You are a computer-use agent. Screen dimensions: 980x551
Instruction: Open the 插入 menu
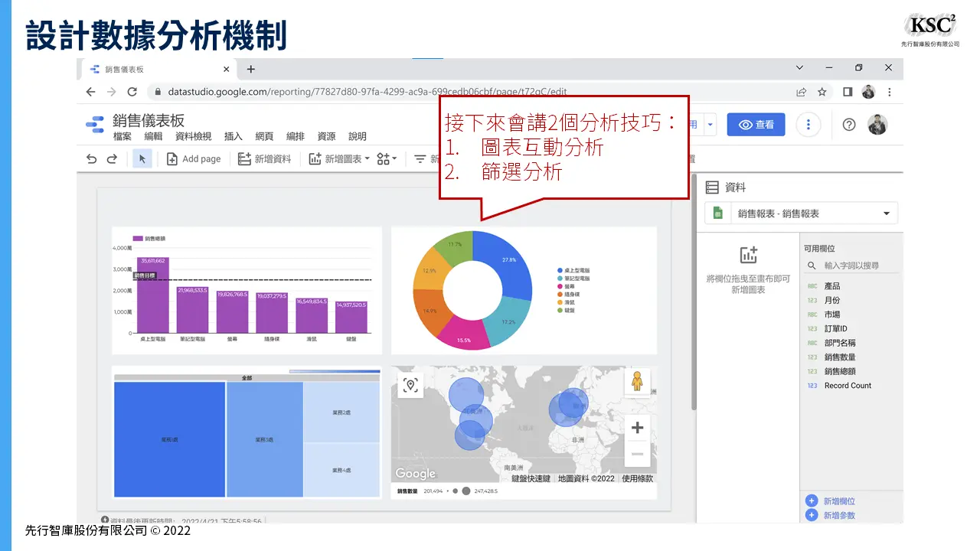[x=234, y=136]
